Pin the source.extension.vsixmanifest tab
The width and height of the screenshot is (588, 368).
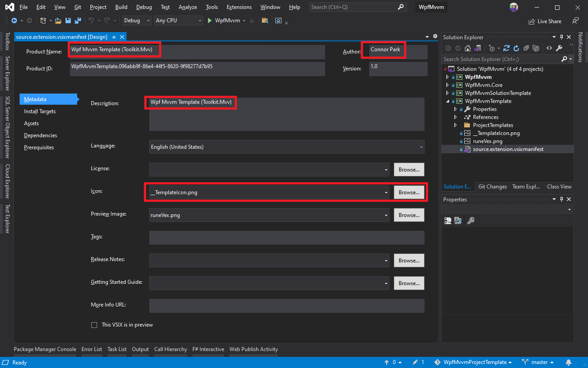point(114,37)
